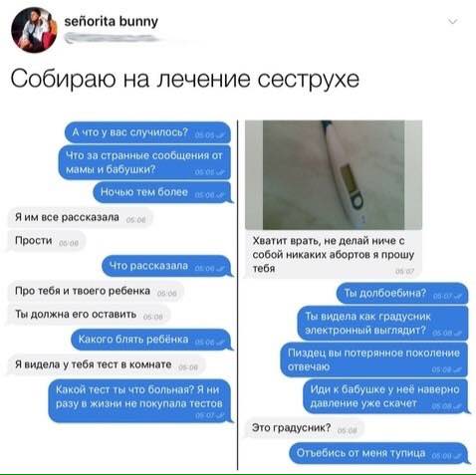The height and width of the screenshot is (475, 476).
Task: Select the 'Ночью тем более' message bubble
Action: [162, 192]
